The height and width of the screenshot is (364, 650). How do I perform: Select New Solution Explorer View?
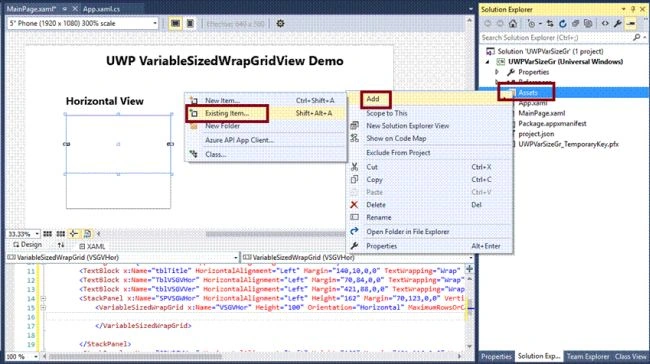[x=429, y=126]
